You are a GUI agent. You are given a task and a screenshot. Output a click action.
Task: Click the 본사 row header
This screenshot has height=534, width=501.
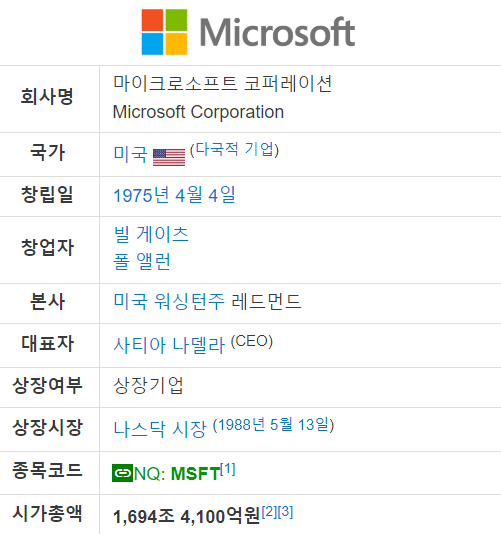pyautogui.click(x=47, y=301)
